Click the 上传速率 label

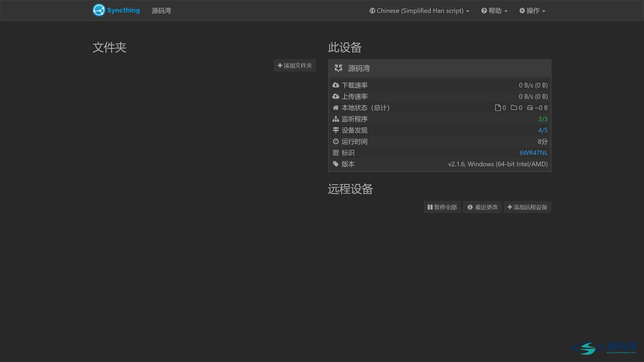point(355,97)
